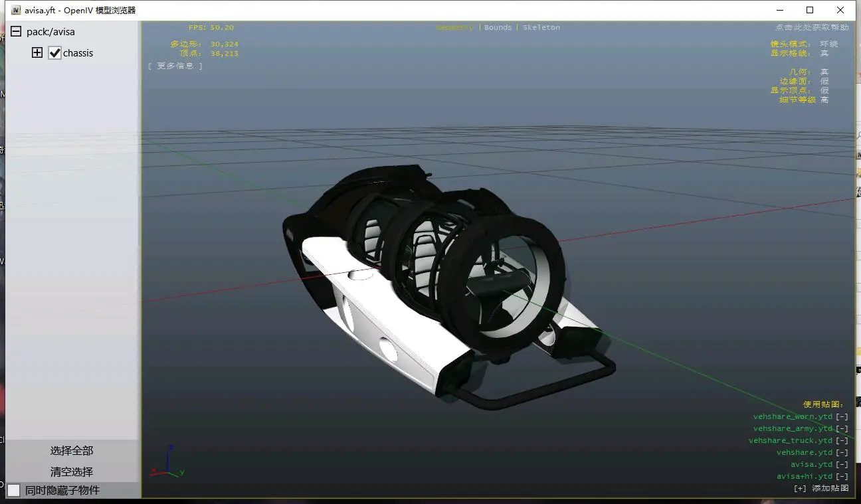Select the pack:/avisa root label

click(50, 32)
